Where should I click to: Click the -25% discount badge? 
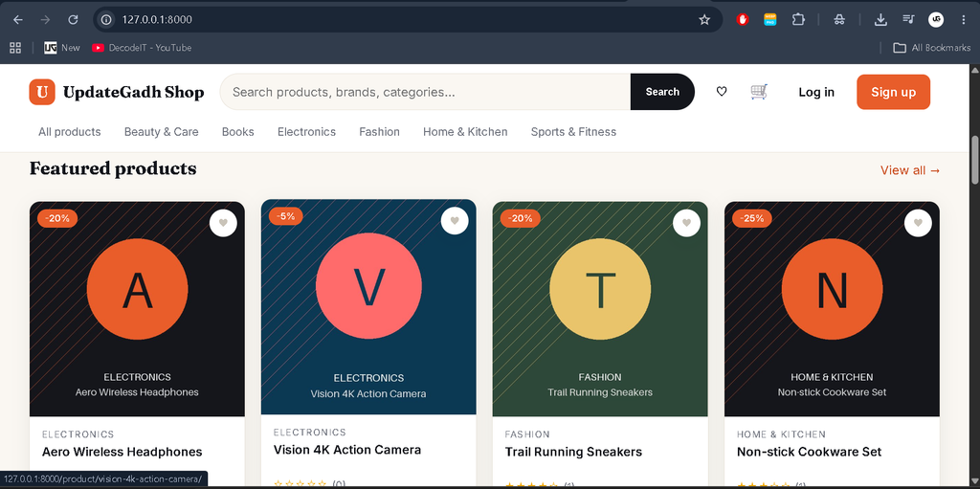[752, 218]
